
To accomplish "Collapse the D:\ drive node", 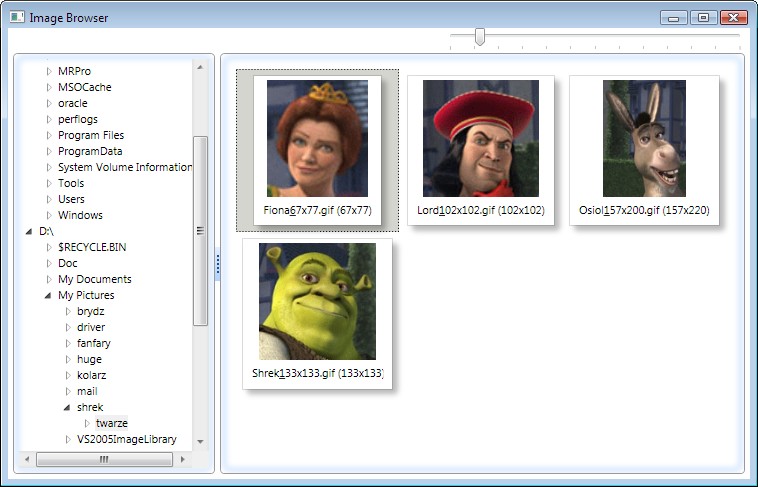I will (29, 232).
